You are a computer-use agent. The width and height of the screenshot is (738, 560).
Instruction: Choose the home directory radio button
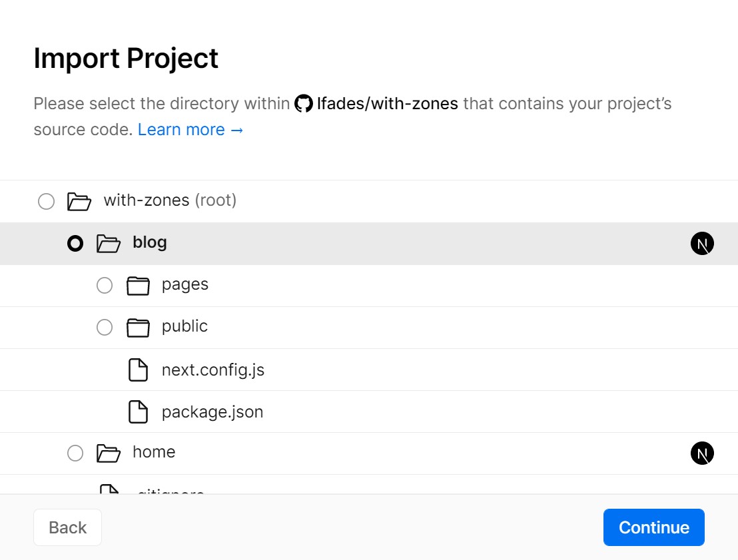click(x=75, y=453)
